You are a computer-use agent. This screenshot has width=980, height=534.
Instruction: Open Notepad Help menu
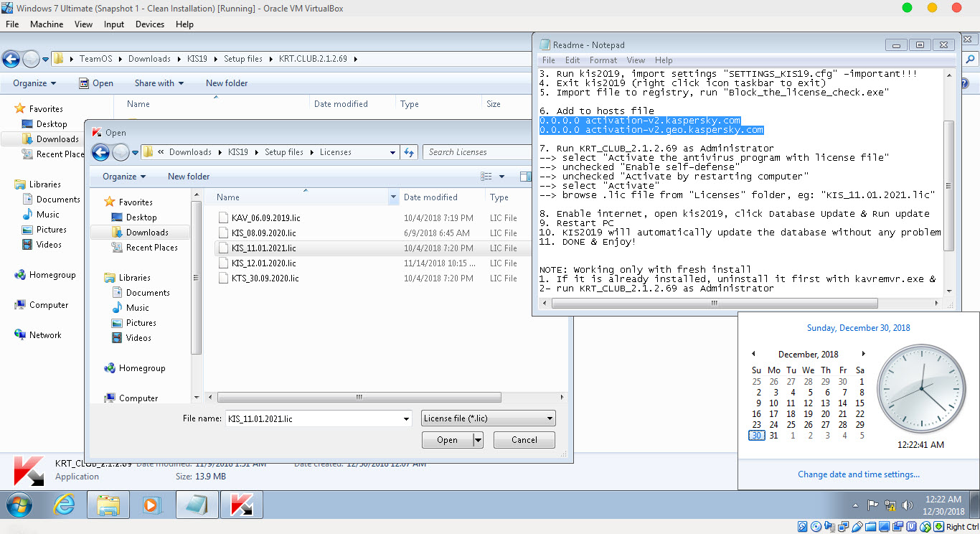[x=664, y=60]
